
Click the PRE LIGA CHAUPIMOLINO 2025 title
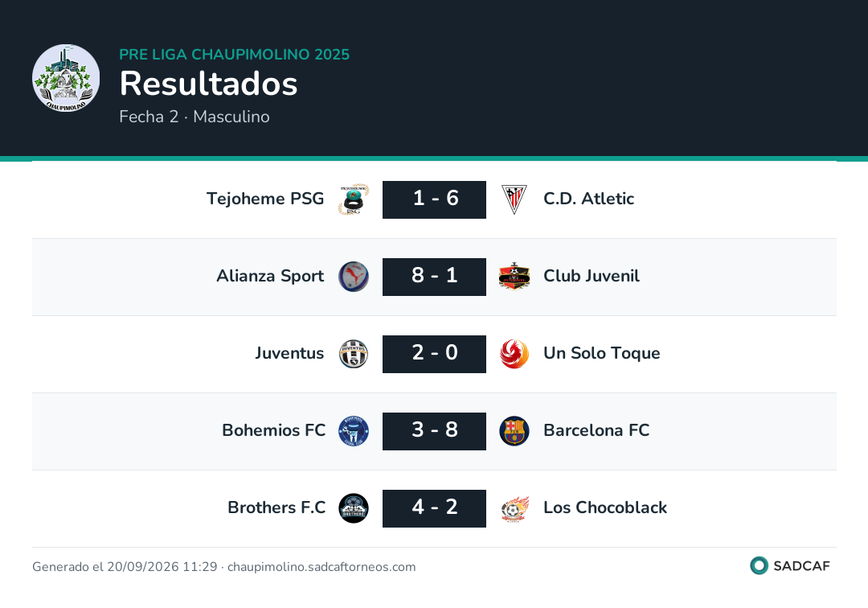pyautogui.click(x=235, y=54)
